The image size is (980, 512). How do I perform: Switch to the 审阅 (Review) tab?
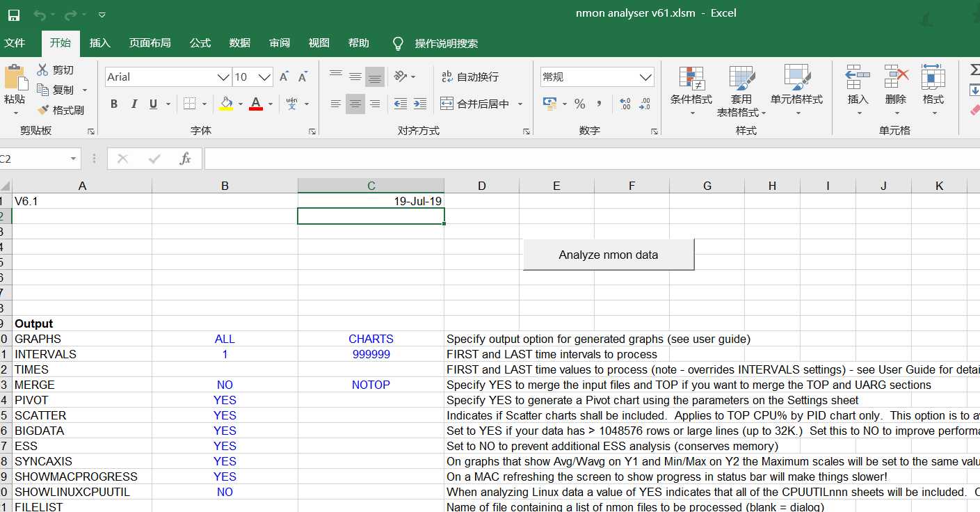280,43
